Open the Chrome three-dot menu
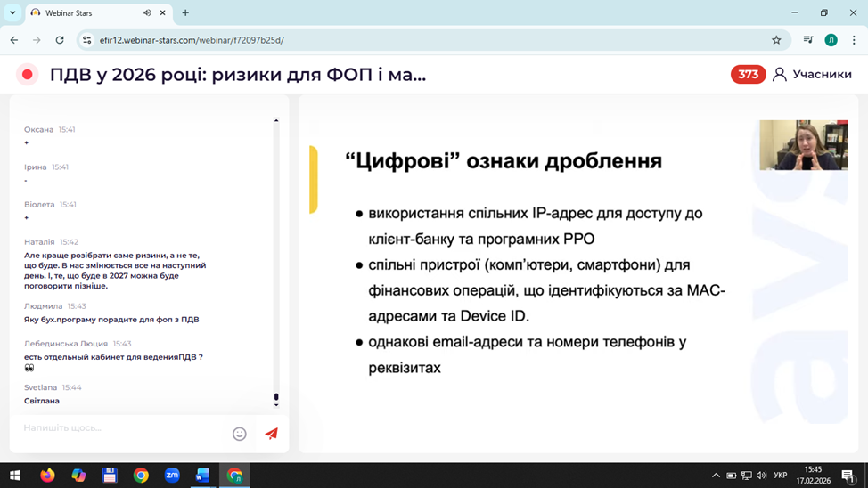 pos(854,40)
